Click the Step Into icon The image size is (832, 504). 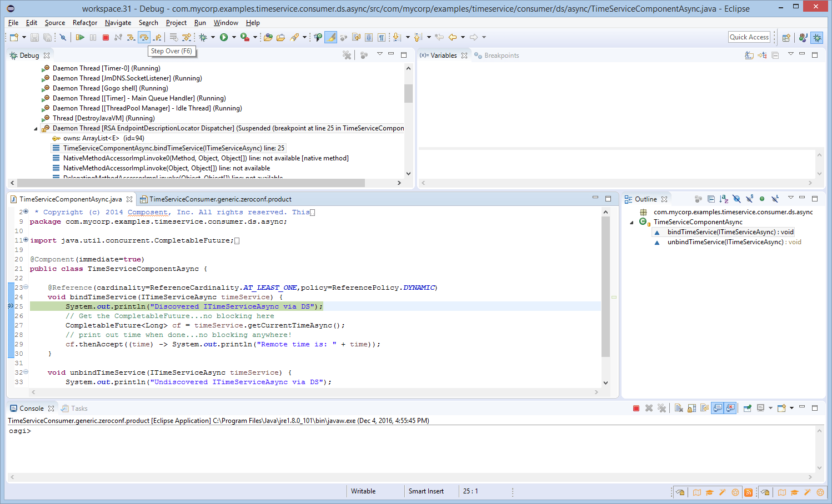pyautogui.click(x=131, y=37)
